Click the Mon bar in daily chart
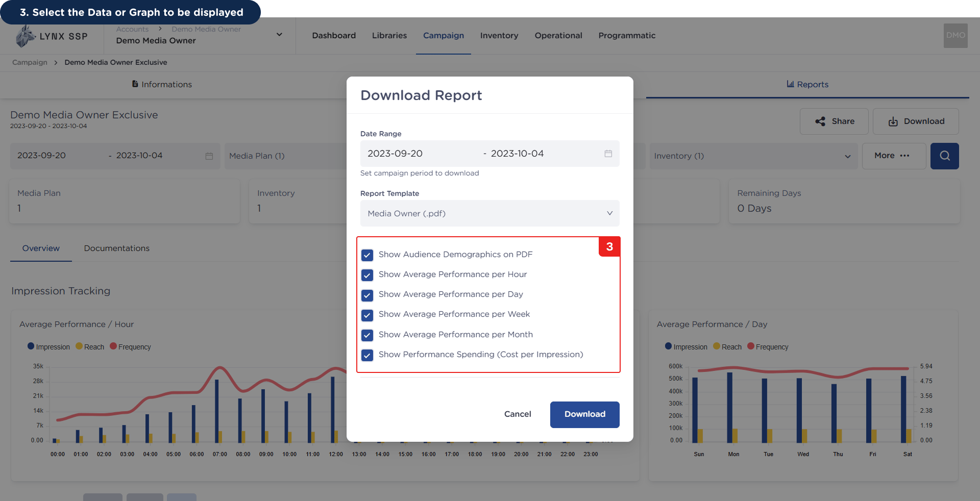 730,407
